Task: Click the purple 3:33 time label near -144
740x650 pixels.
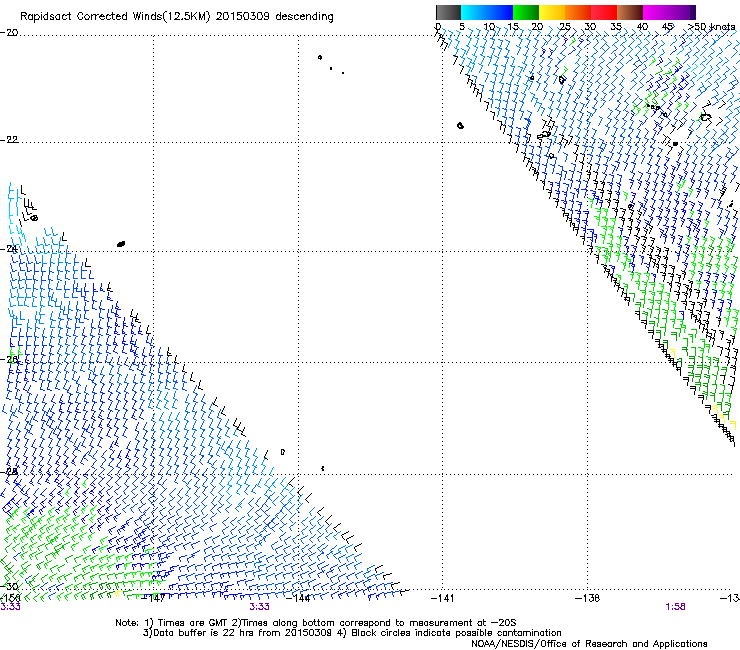Action: [x=260, y=607]
